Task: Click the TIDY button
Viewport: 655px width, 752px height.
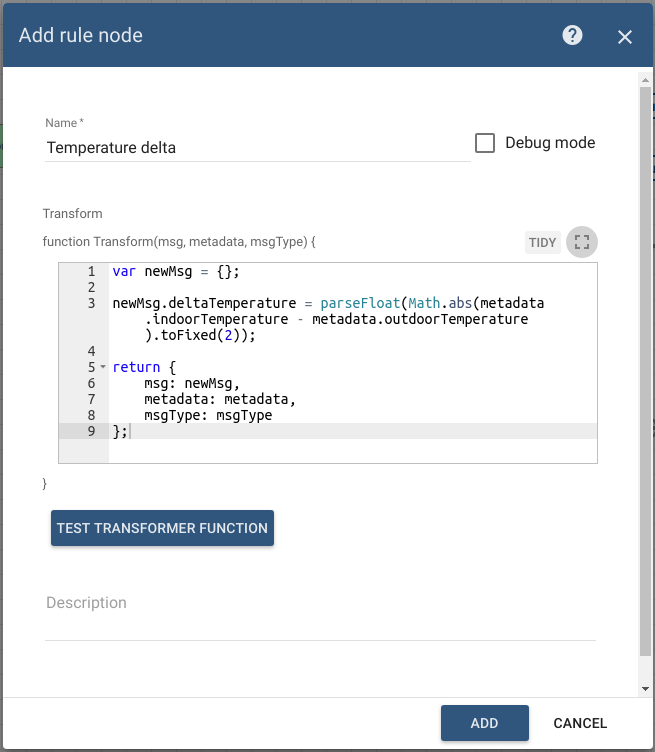Action: [x=542, y=242]
